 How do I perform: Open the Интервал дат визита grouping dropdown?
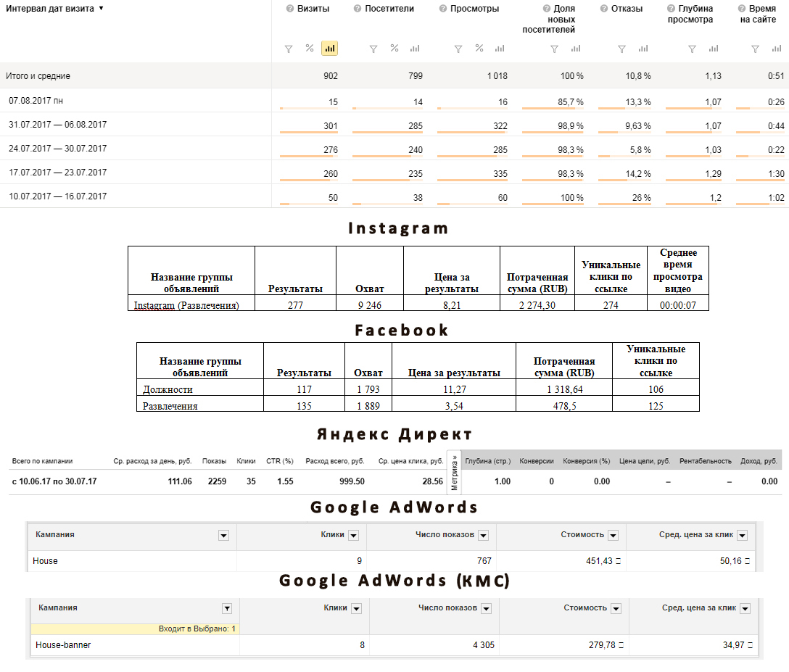pyautogui.click(x=54, y=9)
